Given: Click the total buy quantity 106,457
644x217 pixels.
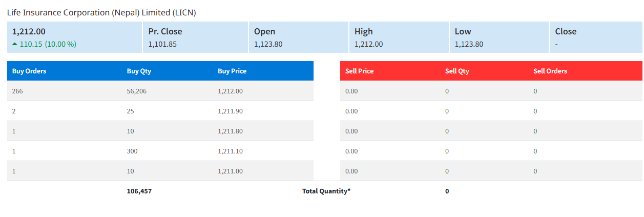Looking at the screenshot, I should [x=139, y=191].
